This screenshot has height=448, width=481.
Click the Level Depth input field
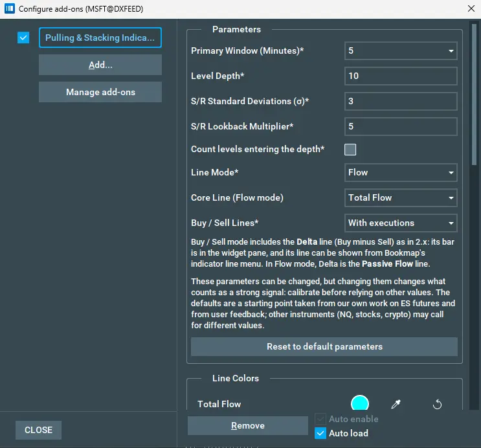(401, 76)
